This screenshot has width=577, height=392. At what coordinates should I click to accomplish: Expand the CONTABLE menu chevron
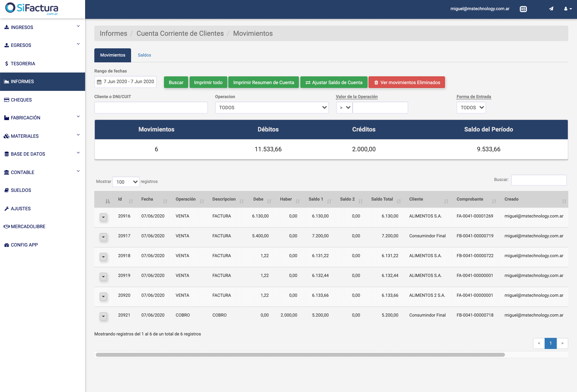tap(78, 171)
